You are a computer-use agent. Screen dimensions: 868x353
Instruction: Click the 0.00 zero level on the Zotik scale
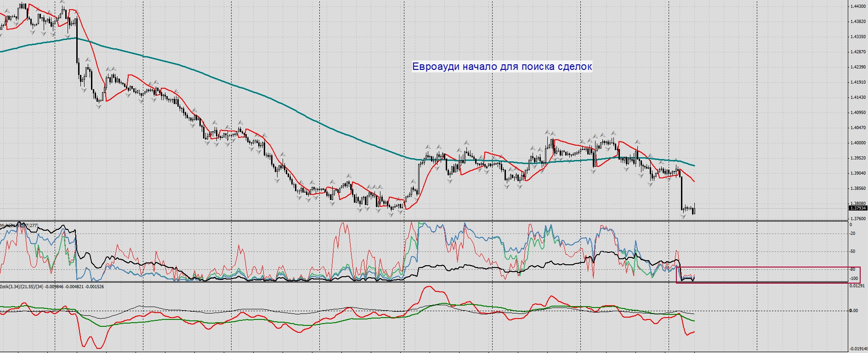pyautogui.click(x=854, y=311)
